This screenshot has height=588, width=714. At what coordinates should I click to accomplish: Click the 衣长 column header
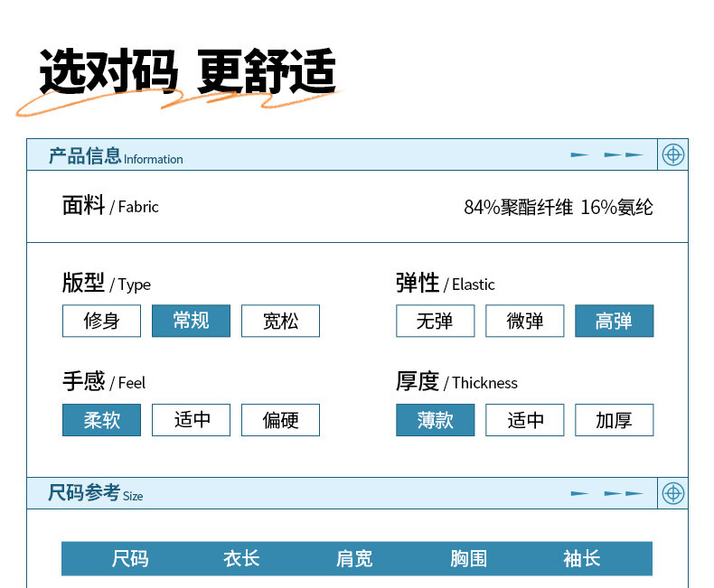point(241,559)
